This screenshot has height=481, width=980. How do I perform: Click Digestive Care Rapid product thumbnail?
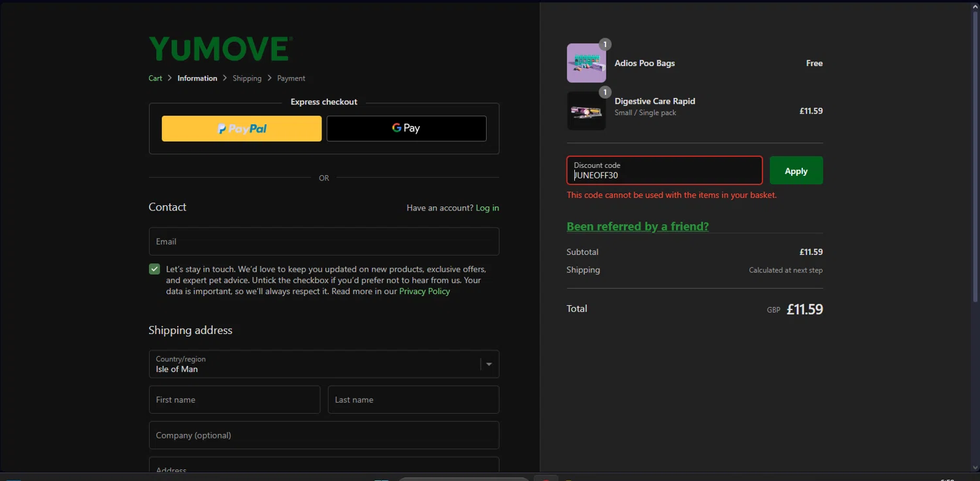coord(586,111)
